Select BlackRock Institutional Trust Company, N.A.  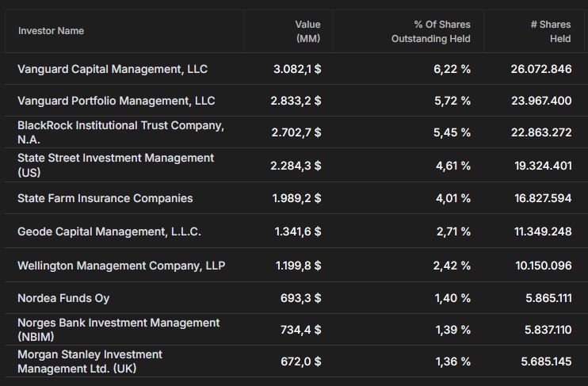[120, 132]
